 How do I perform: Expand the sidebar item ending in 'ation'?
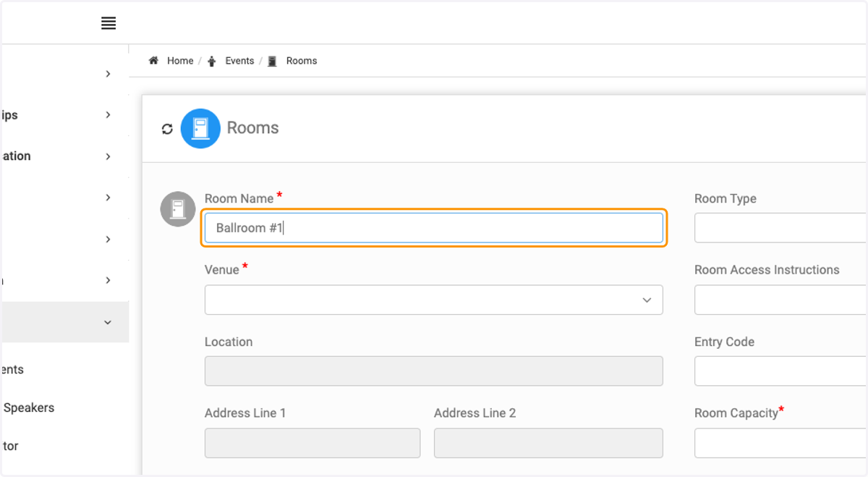pyautogui.click(x=108, y=156)
